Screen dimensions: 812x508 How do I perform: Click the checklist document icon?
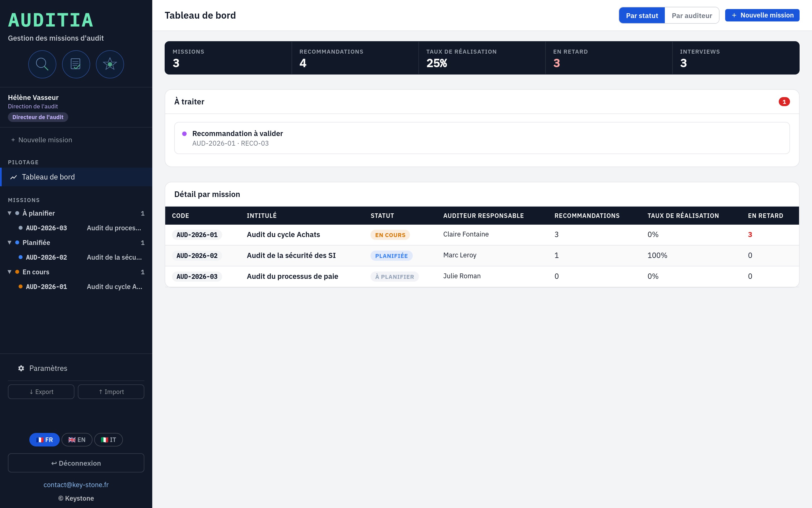(76, 64)
